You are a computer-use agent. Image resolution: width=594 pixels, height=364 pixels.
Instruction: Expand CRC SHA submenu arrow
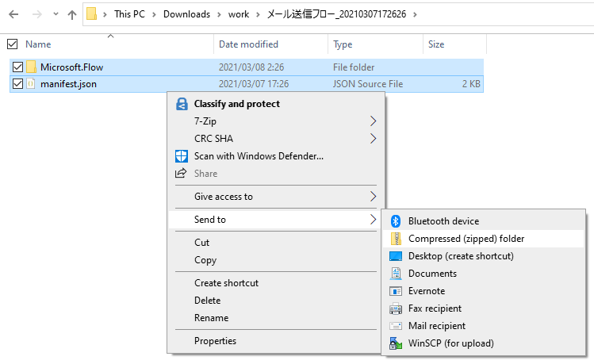click(x=374, y=139)
